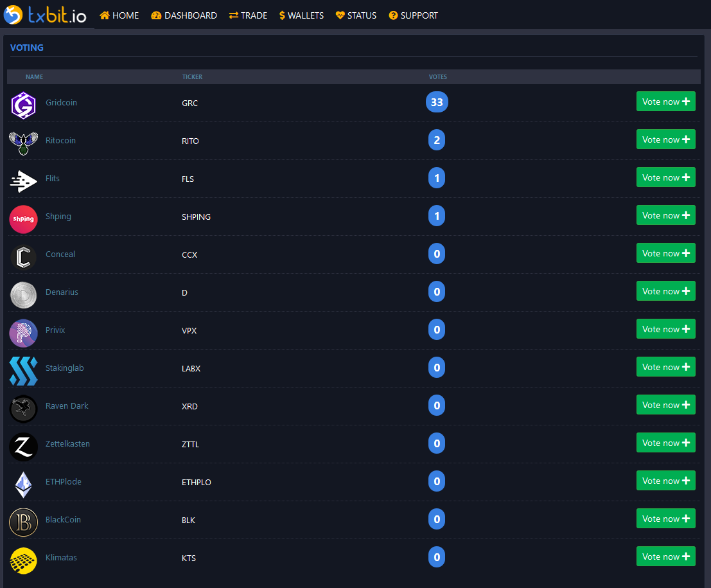Cast a vote for Klimatas
711x588 pixels.
click(665, 557)
